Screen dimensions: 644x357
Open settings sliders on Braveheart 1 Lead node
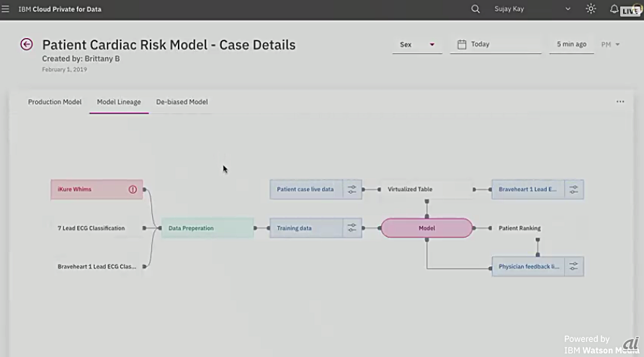point(573,190)
